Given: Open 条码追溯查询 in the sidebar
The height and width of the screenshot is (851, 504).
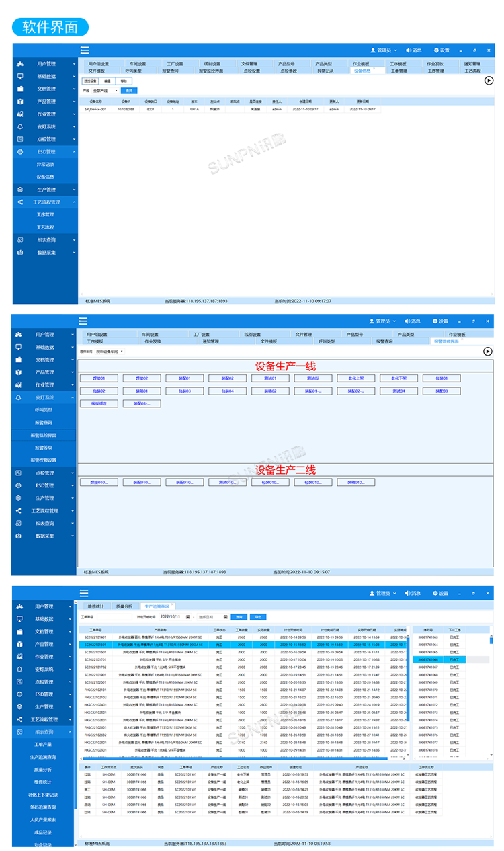Looking at the screenshot, I should [44, 807].
